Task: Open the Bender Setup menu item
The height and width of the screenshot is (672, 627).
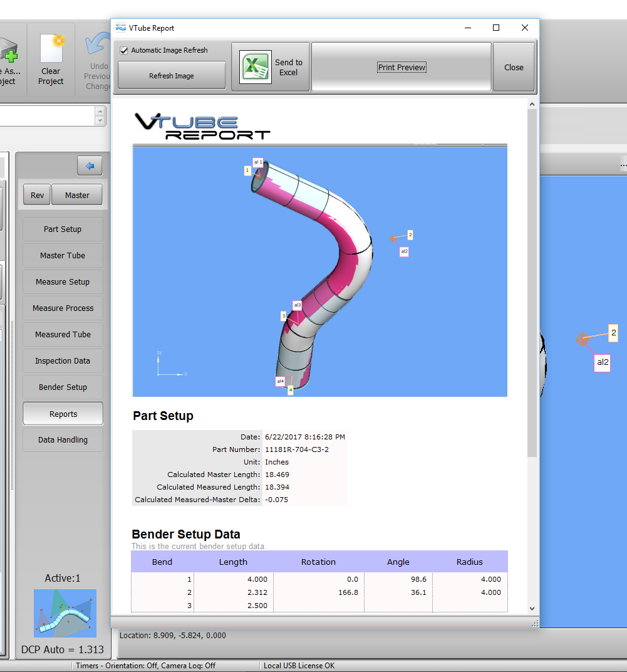Action: click(x=63, y=387)
